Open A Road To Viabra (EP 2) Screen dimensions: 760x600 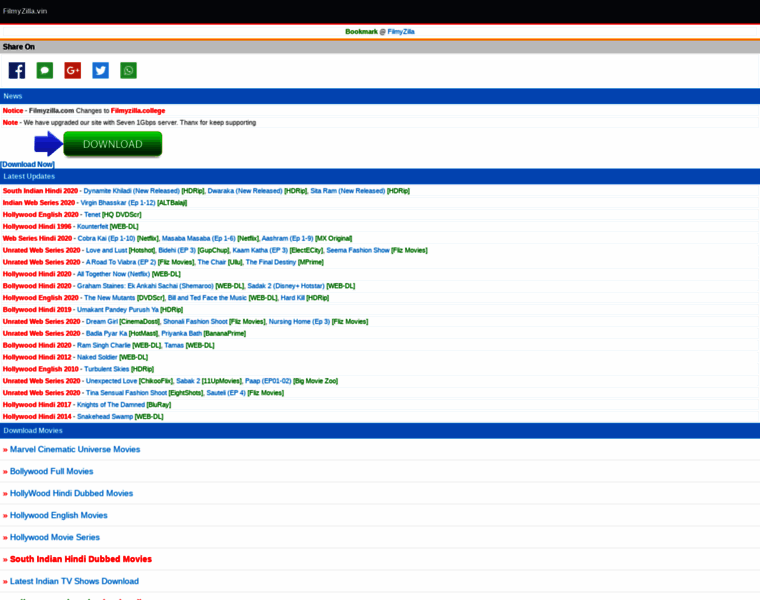[x=121, y=262]
